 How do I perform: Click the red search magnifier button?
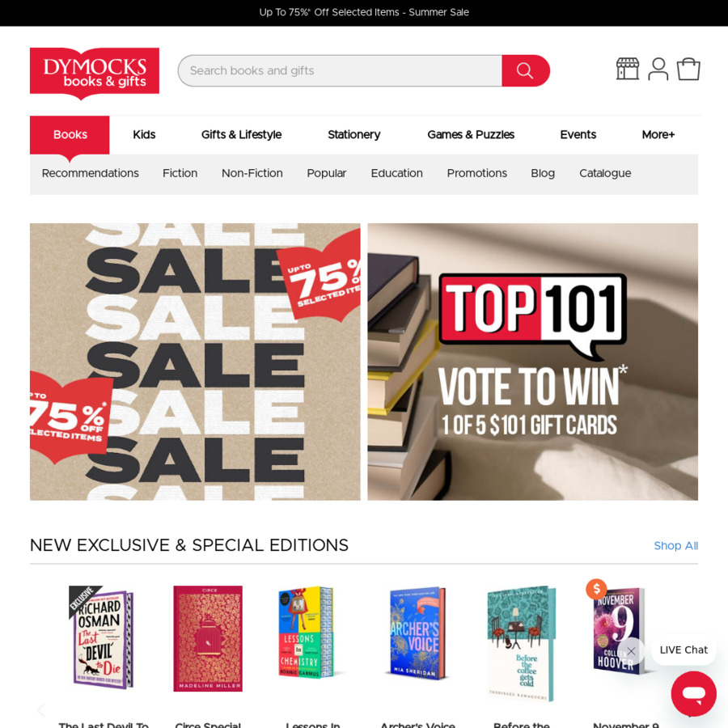coord(525,70)
